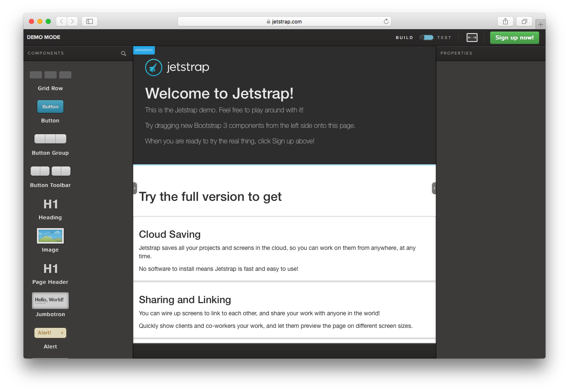
Task: Select the TEST mode label
Action: click(444, 38)
